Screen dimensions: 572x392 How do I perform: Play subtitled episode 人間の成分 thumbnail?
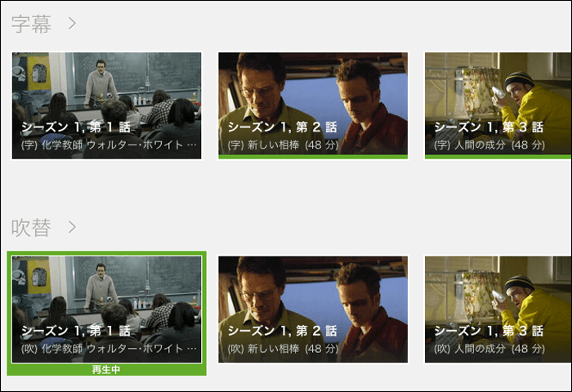tap(498, 104)
